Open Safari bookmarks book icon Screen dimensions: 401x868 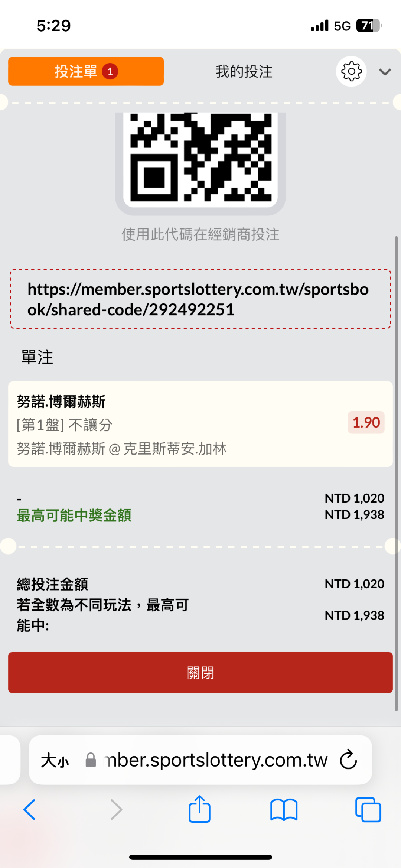pyautogui.click(x=284, y=810)
